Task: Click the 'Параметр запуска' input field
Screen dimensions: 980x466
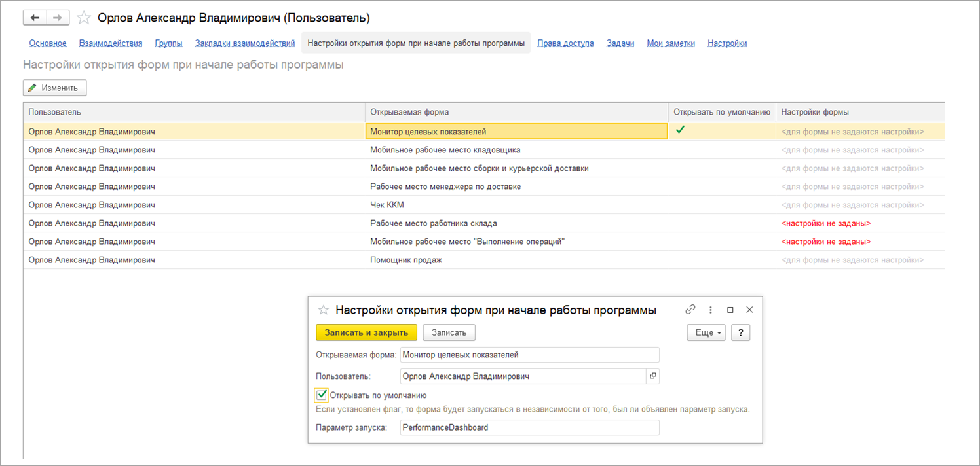Action: (x=529, y=427)
